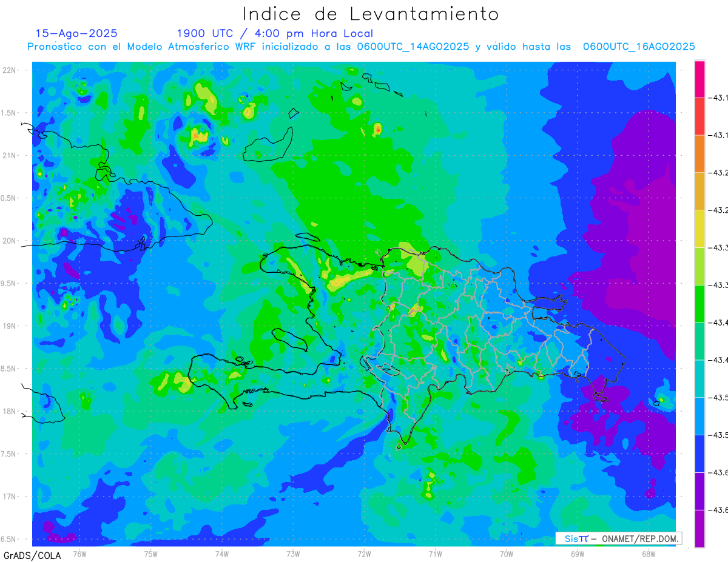Click the '70W' longitude label

[x=506, y=554]
